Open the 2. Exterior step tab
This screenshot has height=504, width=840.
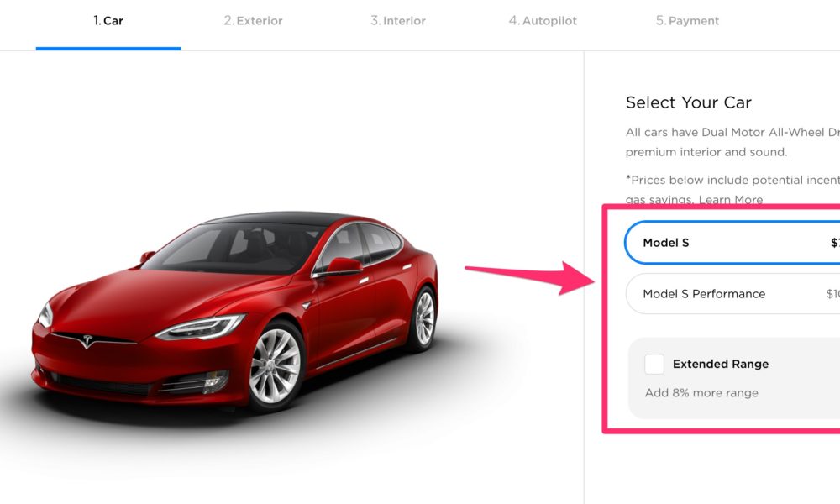pyautogui.click(x=253, y=21)
